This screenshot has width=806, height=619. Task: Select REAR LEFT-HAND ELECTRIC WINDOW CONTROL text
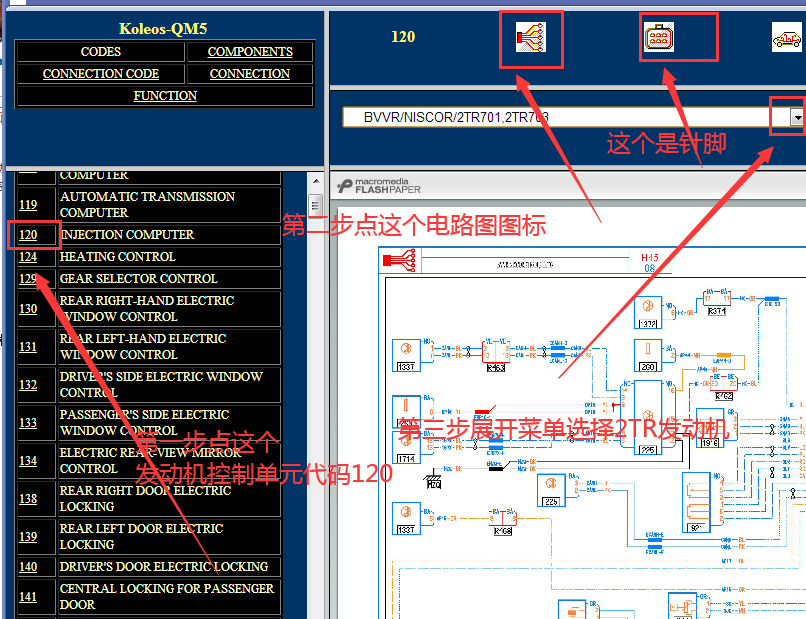point(143,347)
